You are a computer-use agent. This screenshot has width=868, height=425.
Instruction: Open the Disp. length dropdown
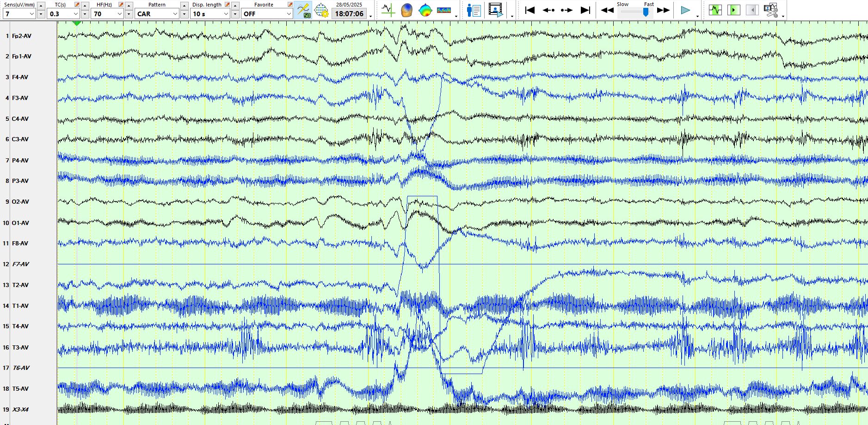226,14
